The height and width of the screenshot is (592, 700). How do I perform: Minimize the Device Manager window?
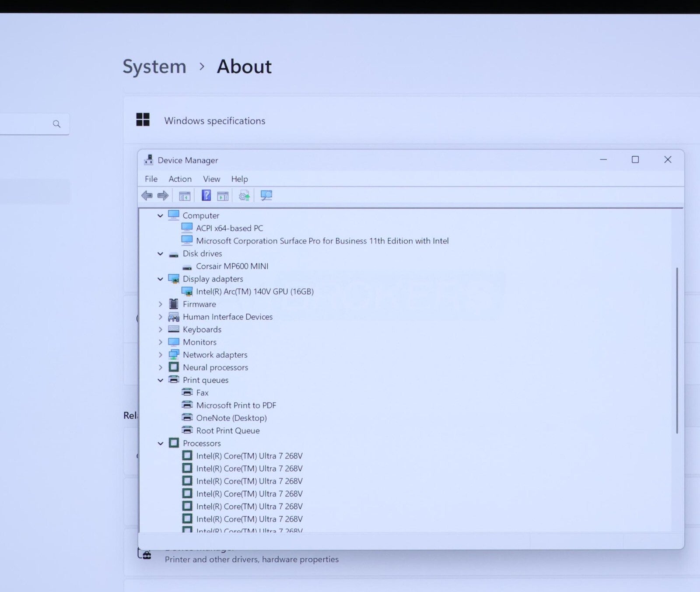[603, 159]
